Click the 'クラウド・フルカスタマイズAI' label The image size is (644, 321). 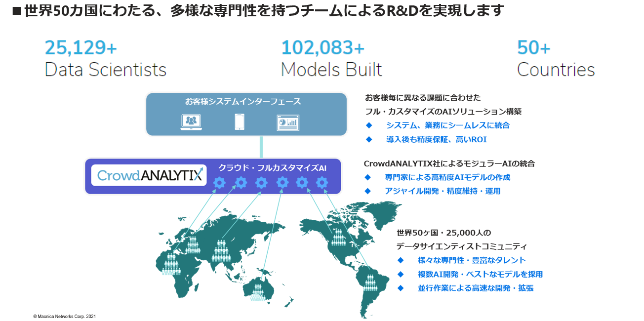pyautogui.click(x=273, y=168)
